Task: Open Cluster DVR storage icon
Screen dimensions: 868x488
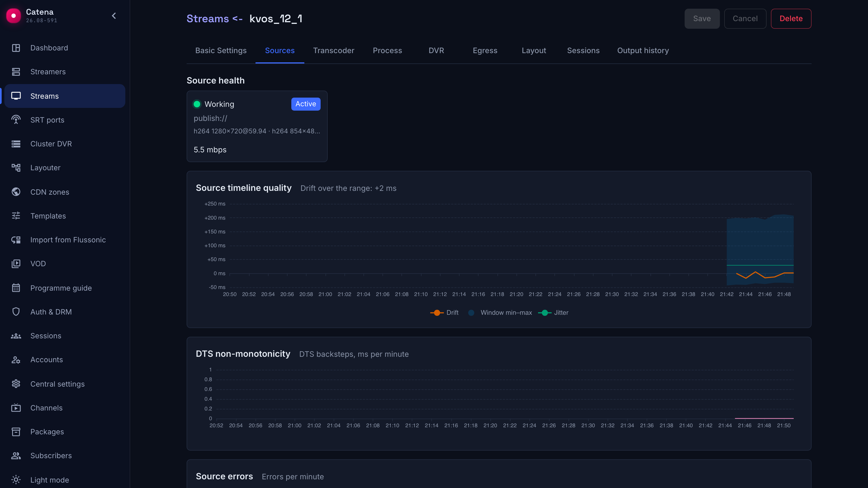Action: click(16, 144)
